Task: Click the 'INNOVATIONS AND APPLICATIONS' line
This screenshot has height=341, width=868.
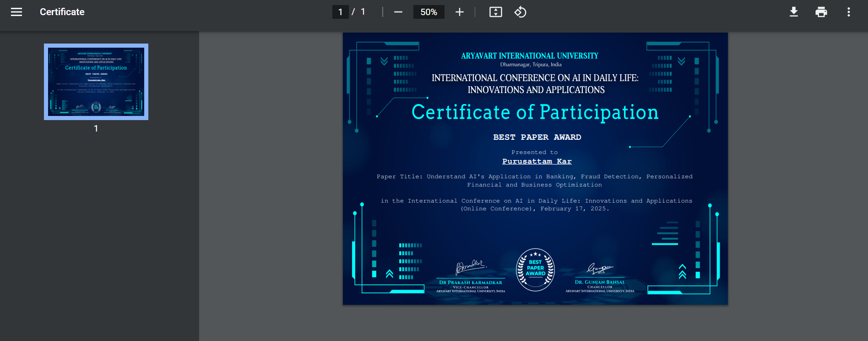Action: (536, 90)
